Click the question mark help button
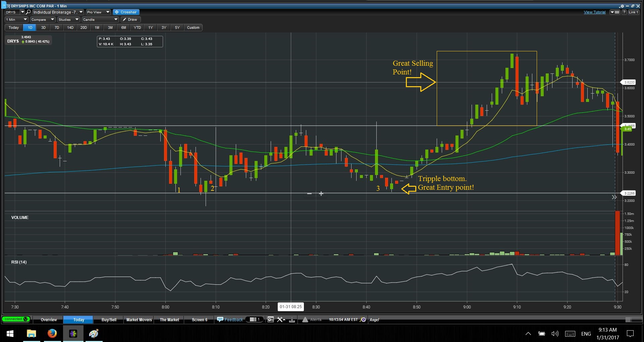Image resolution: width=644 pixels, height=342 pixels. [624, 12]
